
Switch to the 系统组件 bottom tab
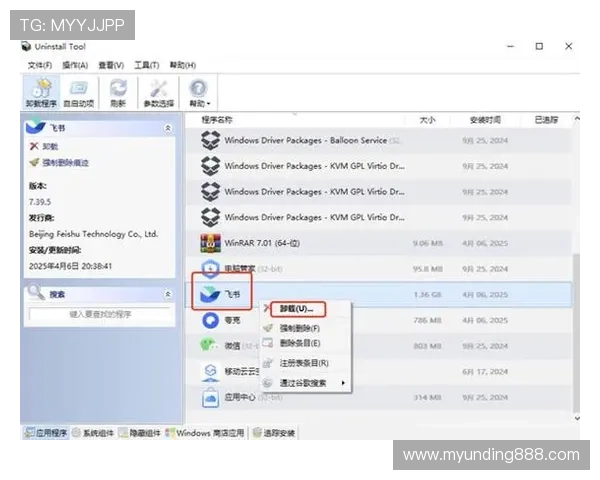point(93,433)
